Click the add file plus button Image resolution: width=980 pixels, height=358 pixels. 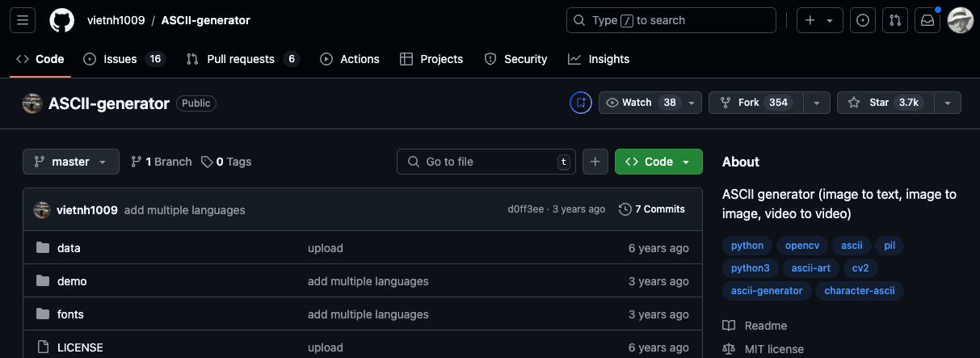(x=595, y=162)
